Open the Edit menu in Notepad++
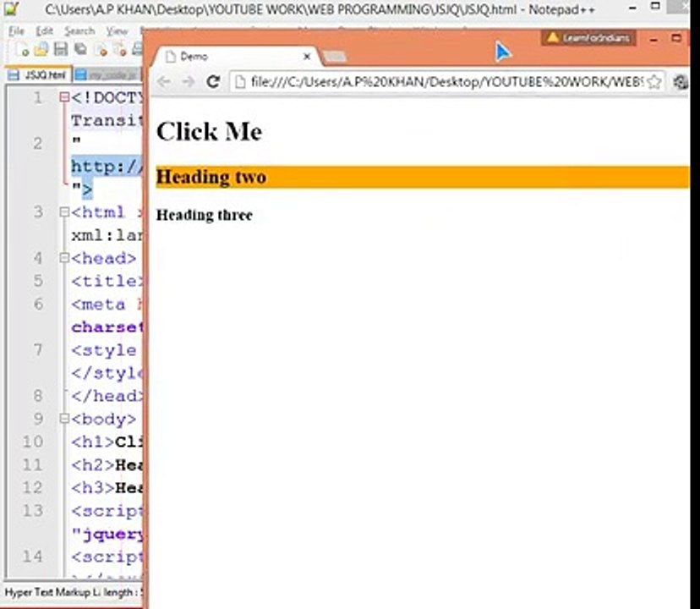This screenshot has width=700, height=609. [44, 30]
